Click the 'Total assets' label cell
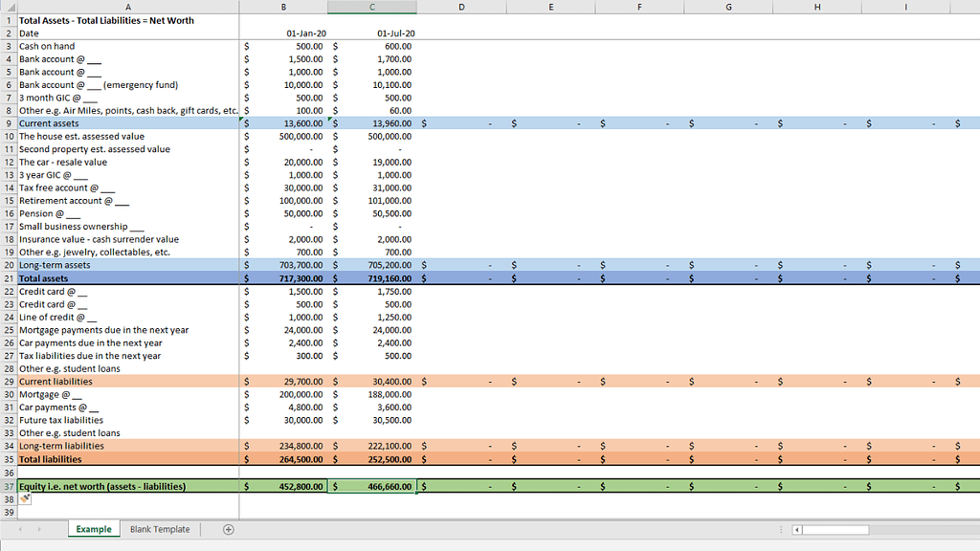980x551 pixels. pos(128,278)
